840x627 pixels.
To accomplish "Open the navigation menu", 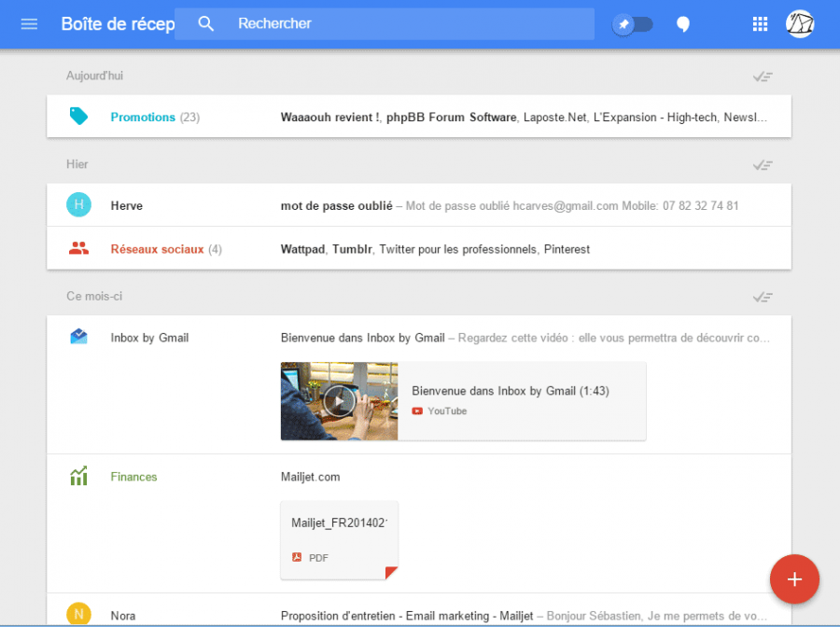I will click(x=28, y=23).
